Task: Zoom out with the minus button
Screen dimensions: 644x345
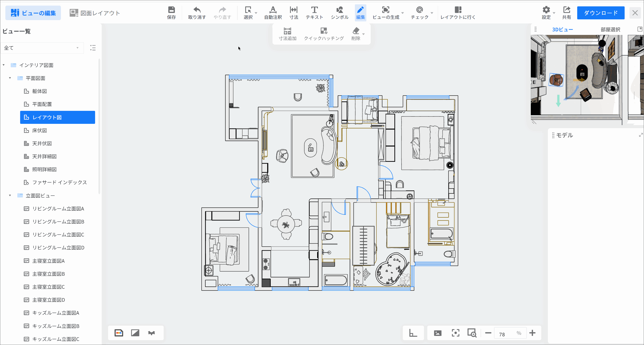Action: click(488, 333)
